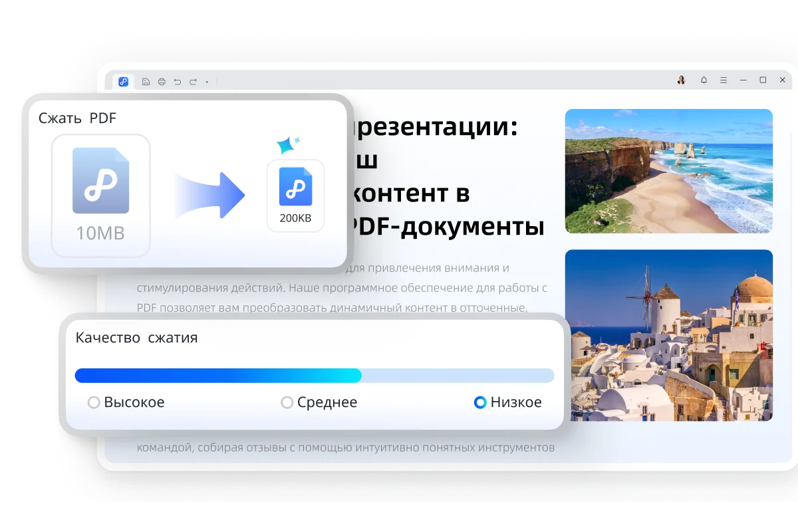
Task: Open the Качество сжатия panel header
Action: pyautogui.click(x=136, y=337)
